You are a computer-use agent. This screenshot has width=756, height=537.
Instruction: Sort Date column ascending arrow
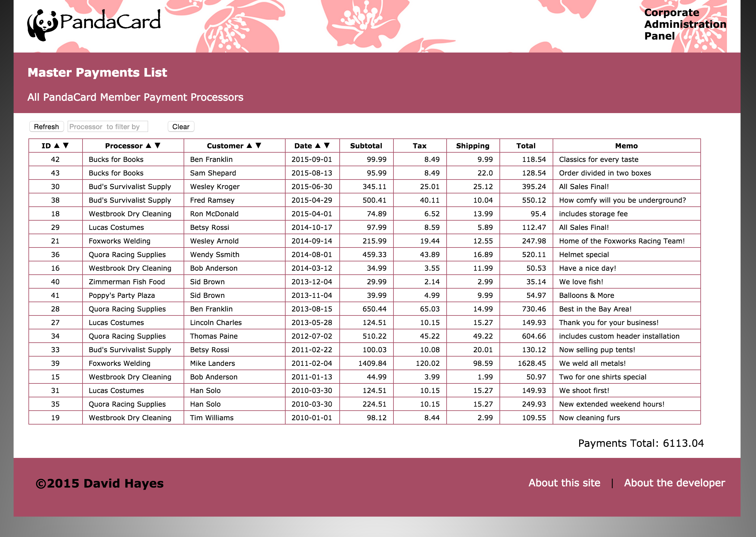tap(318, 146)
